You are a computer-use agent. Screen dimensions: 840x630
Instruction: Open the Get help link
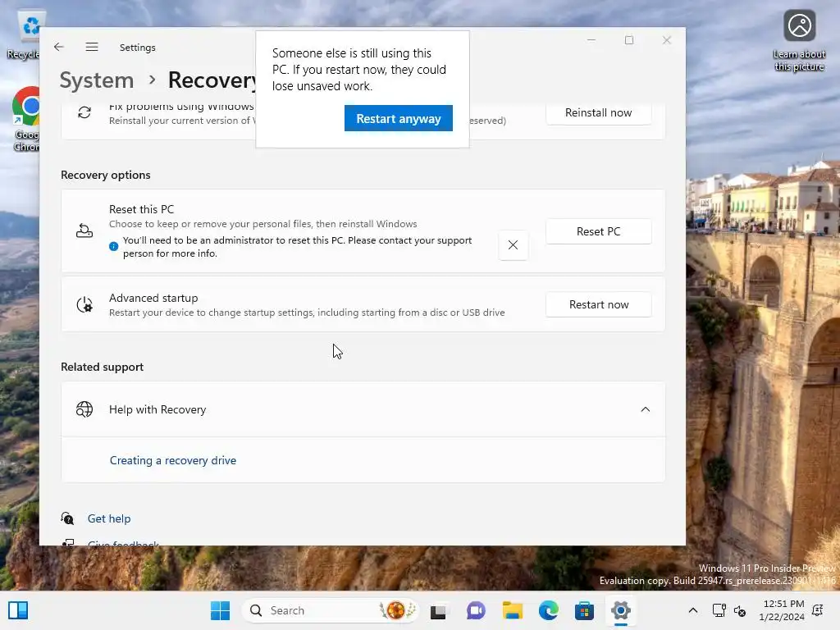pyautogui.click(x=109, y=518)
